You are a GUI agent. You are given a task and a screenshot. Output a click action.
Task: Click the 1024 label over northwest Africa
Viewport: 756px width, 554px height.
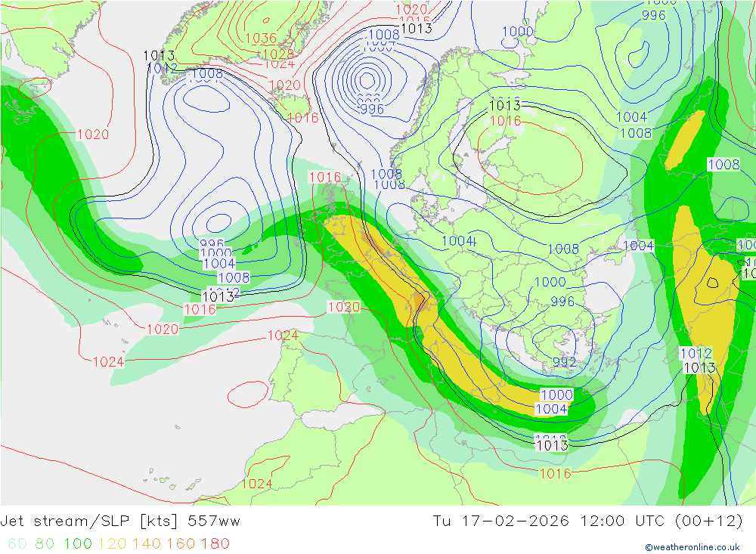coord(256,484)
